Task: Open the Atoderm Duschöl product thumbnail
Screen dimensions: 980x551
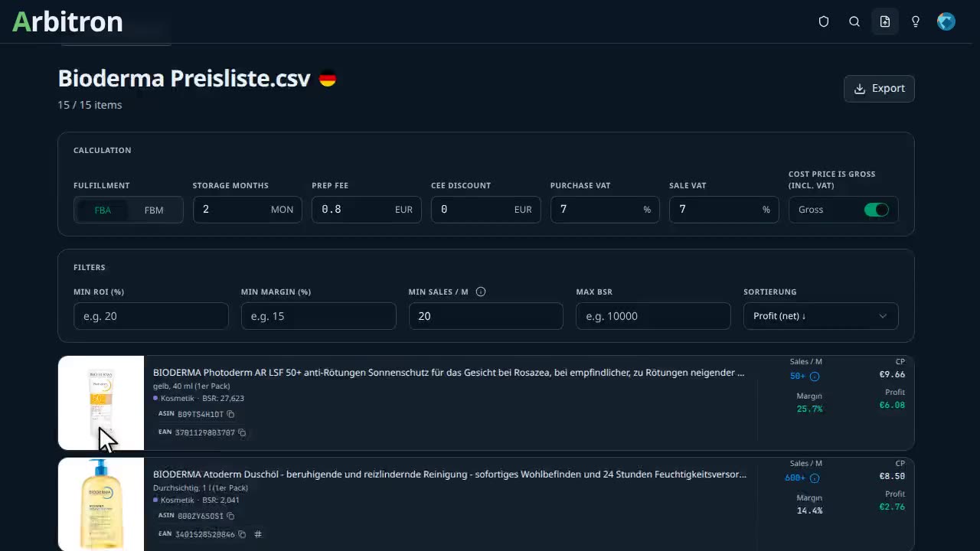Action: 101,504
